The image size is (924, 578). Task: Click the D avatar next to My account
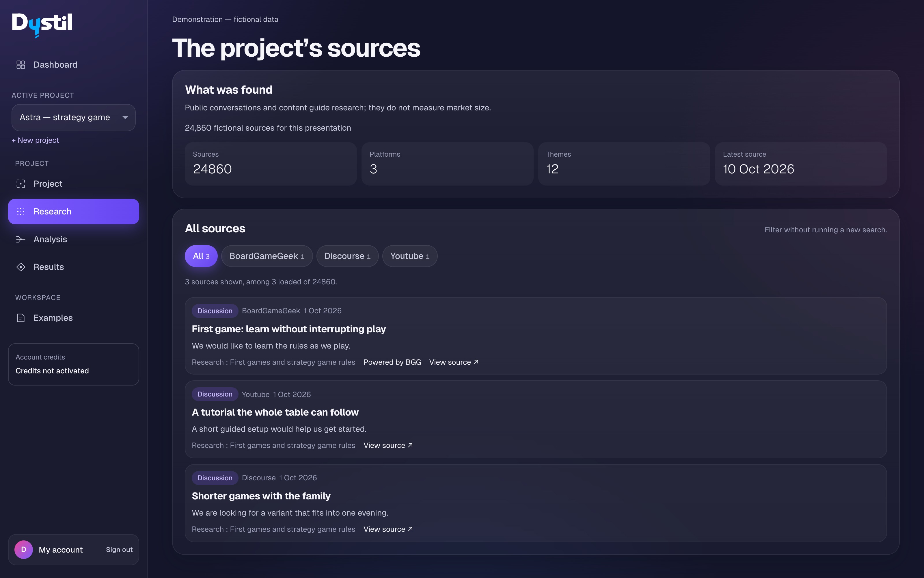click(x=24, y=549)
